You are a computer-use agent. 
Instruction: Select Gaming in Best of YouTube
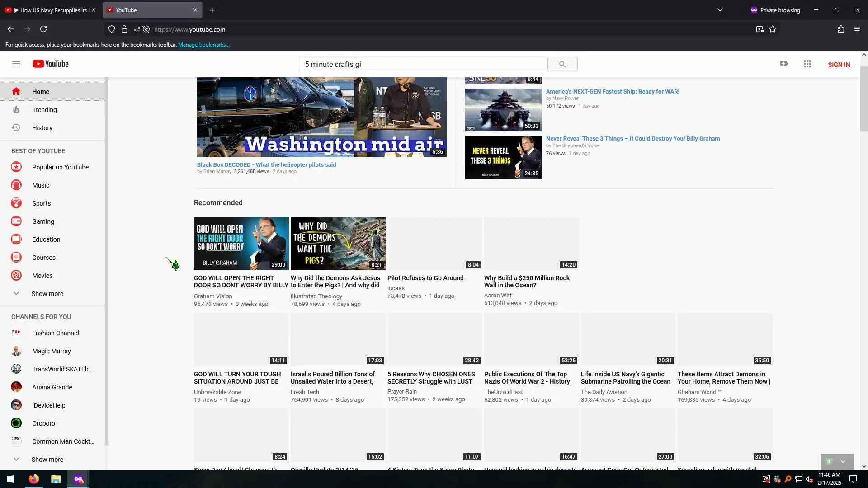coord(43,221)
